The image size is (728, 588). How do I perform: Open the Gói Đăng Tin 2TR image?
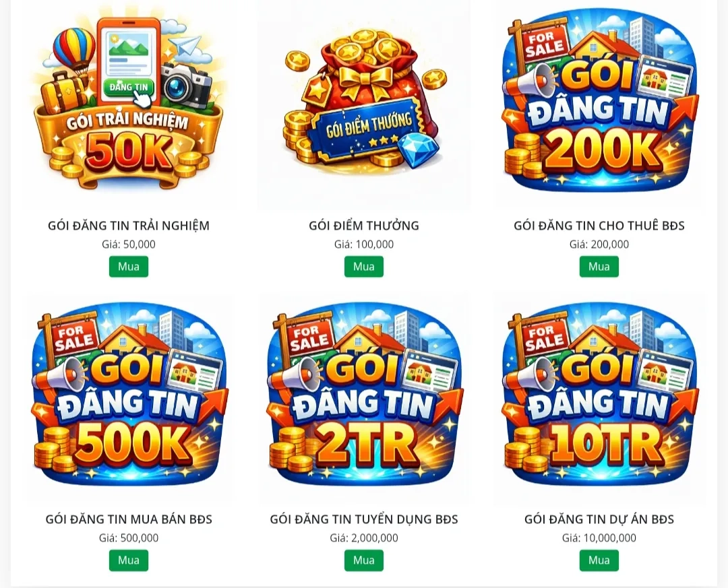364,398
